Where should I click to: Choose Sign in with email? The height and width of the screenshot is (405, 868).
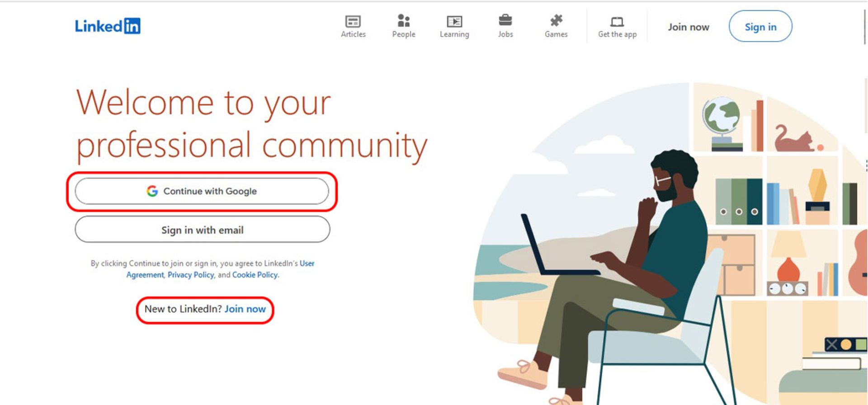pos(202,230)
